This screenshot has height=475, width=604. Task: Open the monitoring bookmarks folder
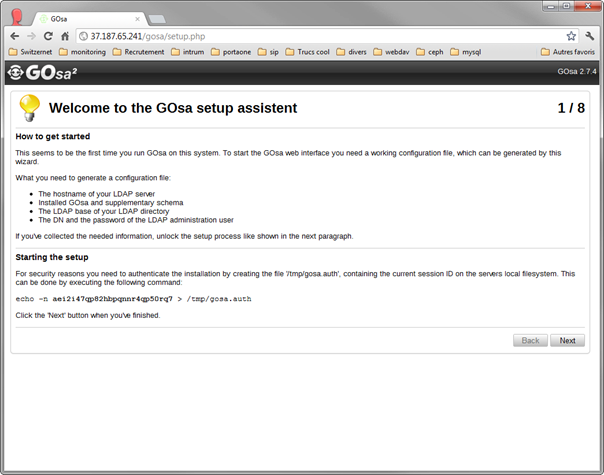point(82,52)
